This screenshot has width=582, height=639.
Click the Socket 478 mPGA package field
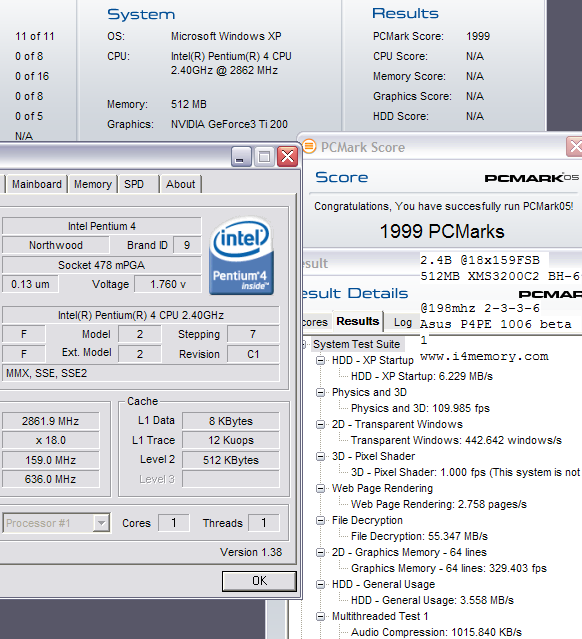tap(101, 265)
